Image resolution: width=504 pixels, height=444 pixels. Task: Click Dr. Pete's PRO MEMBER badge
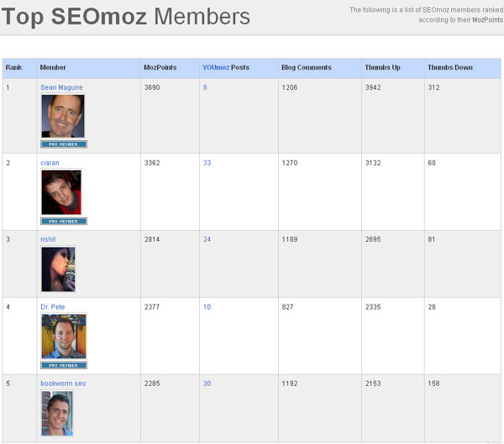coord(63,366)
